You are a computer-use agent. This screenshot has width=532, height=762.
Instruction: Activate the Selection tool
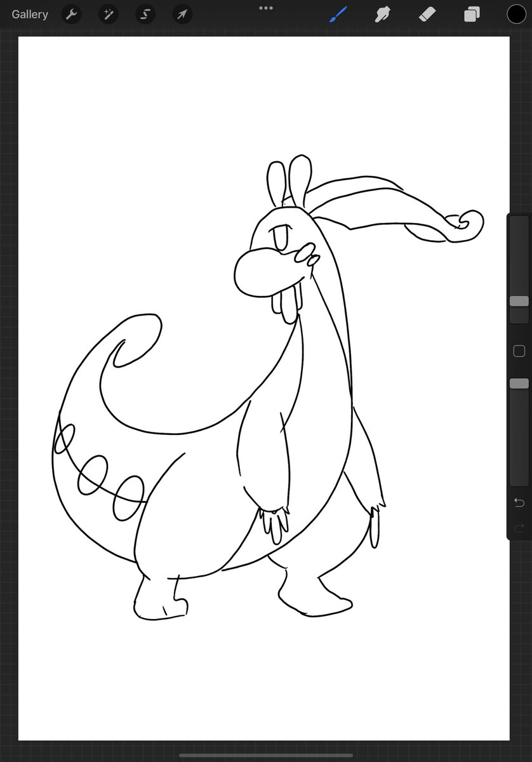(145, 14)
